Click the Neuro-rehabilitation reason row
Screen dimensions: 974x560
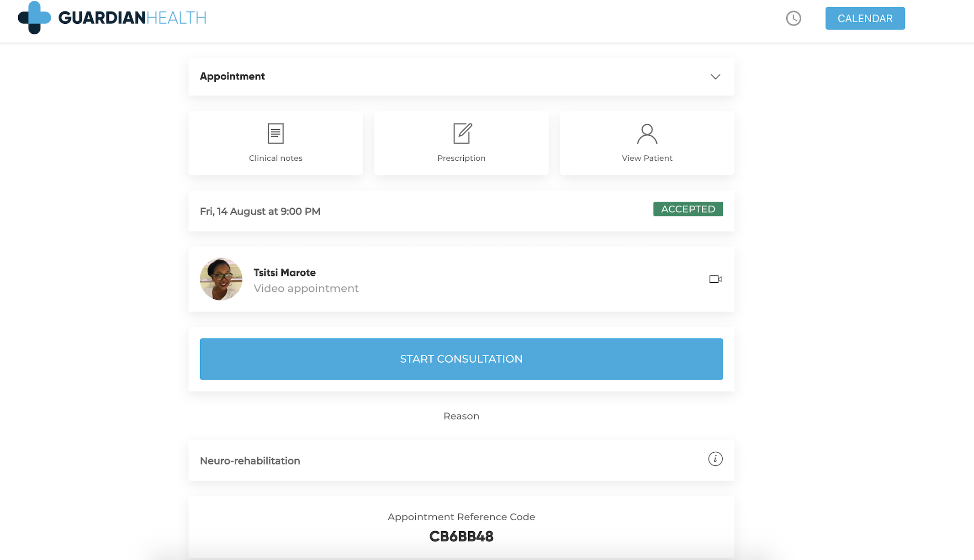[x=250, y=461]
